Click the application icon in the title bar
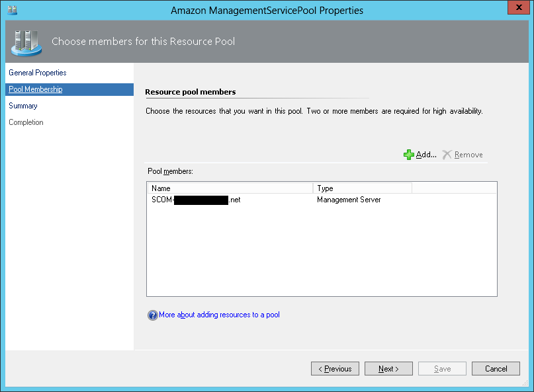Screen dimensions: 534x392 tap(11, 8)
